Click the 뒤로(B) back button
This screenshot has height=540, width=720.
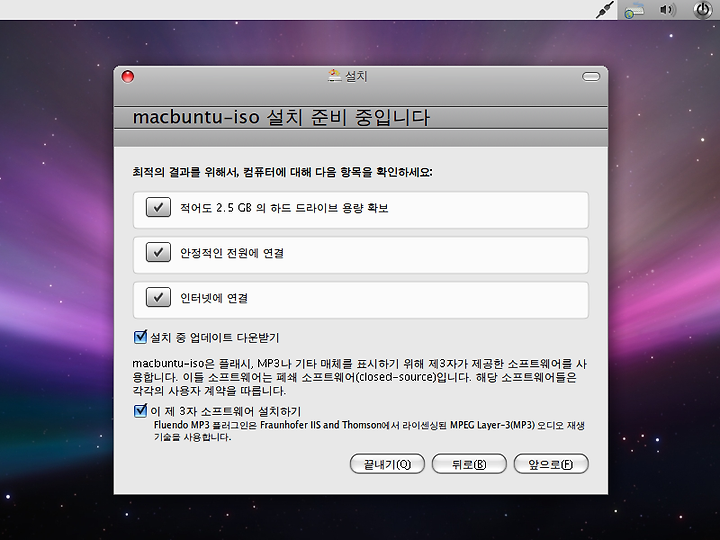(x=469, y=464)
